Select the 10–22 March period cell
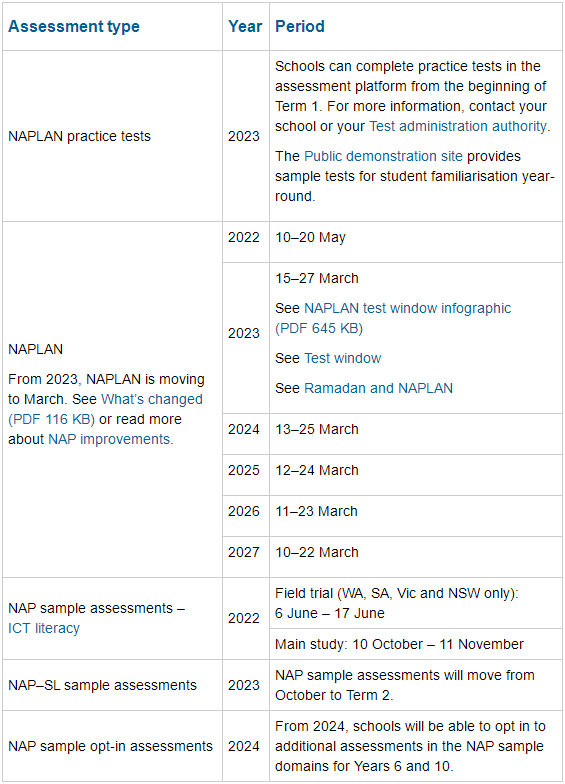Image resolution: width=565 pixels, height=784 pixels. pos(416,557)
